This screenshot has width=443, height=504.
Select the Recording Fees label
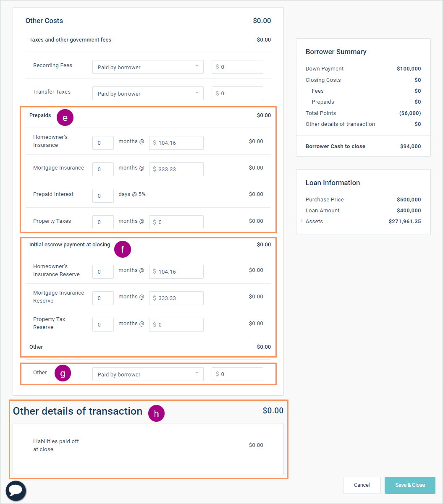coord(52,65)
